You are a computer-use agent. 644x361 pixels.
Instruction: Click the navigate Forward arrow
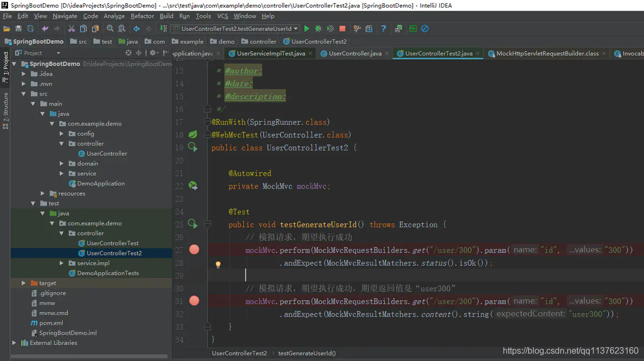[148, 28]
